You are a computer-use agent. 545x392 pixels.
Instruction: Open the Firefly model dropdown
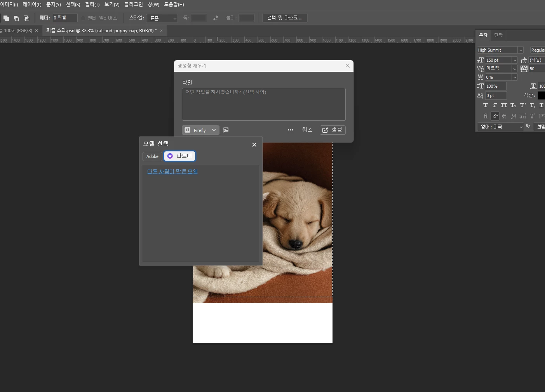200,130
